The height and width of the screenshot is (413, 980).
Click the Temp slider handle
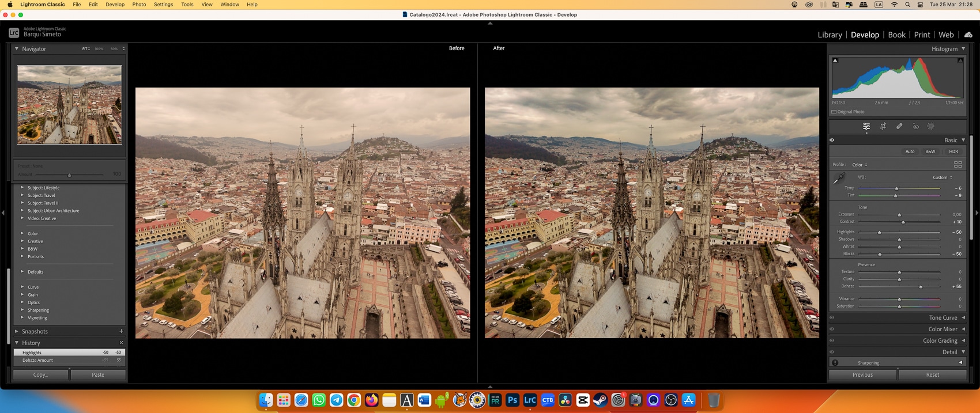pos(896,188)
